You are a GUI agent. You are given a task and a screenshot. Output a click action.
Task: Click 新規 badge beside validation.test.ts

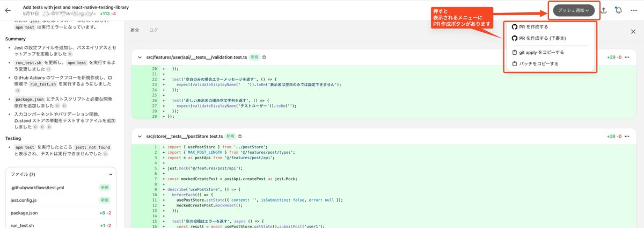click(254, 57)
